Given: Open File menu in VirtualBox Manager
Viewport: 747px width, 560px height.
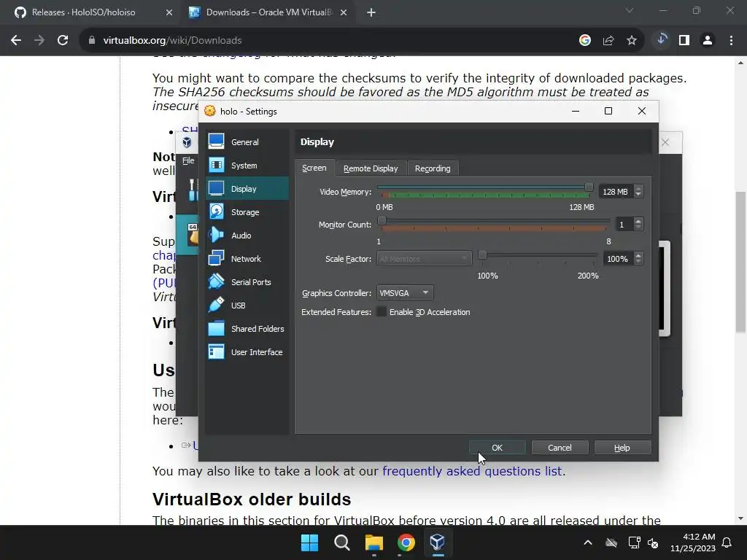Looking at the screenshot, I should (188, 160).
